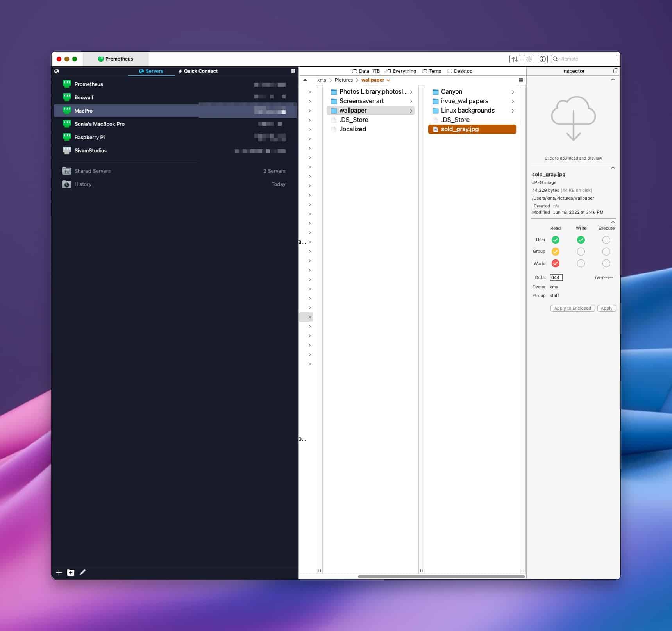
Task: Click the Octal permissions field
Action: (x=556, y=277)
